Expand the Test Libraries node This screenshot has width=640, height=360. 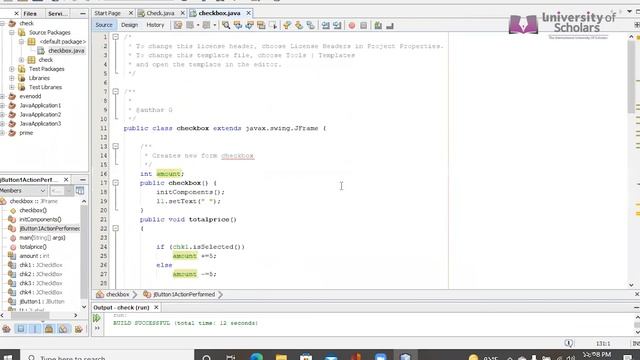point(12,87)
